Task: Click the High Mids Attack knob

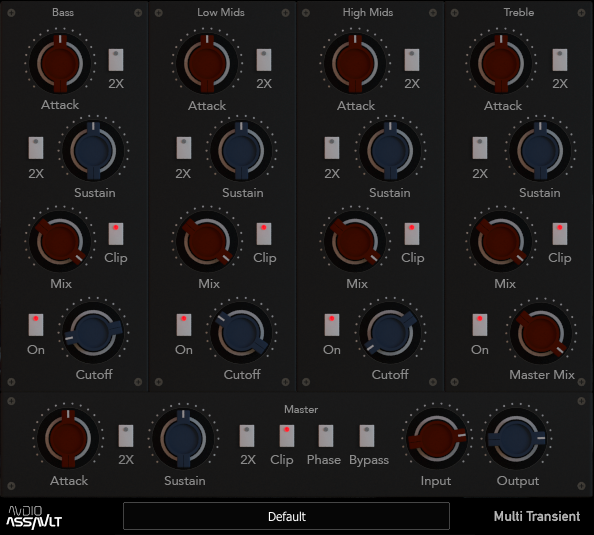Action: (x=355, y=63)
